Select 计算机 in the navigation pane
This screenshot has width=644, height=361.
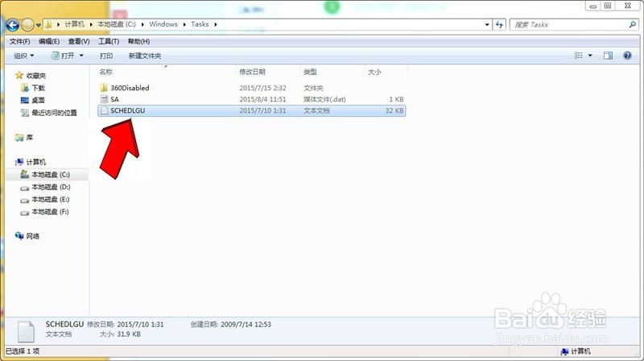35,162
